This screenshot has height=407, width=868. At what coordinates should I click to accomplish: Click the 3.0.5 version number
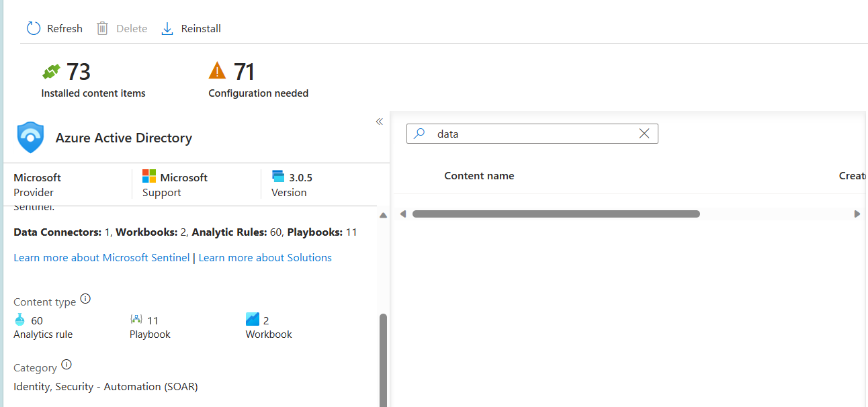tap(301, 178)
